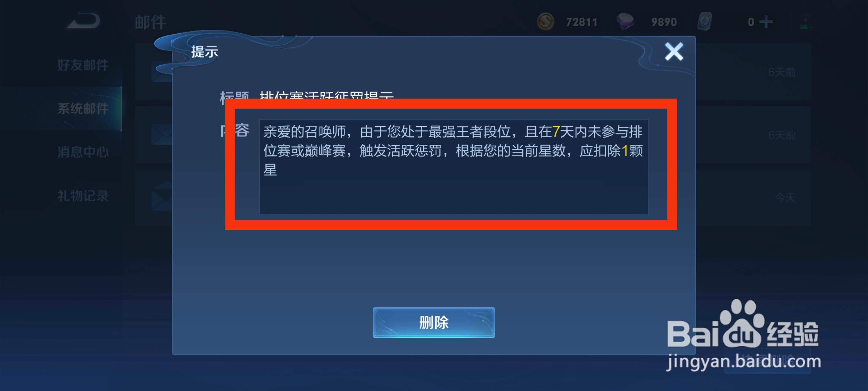Click the 删除 button
The height and width of the screenshot is (391, 868).
pos(434,323)
